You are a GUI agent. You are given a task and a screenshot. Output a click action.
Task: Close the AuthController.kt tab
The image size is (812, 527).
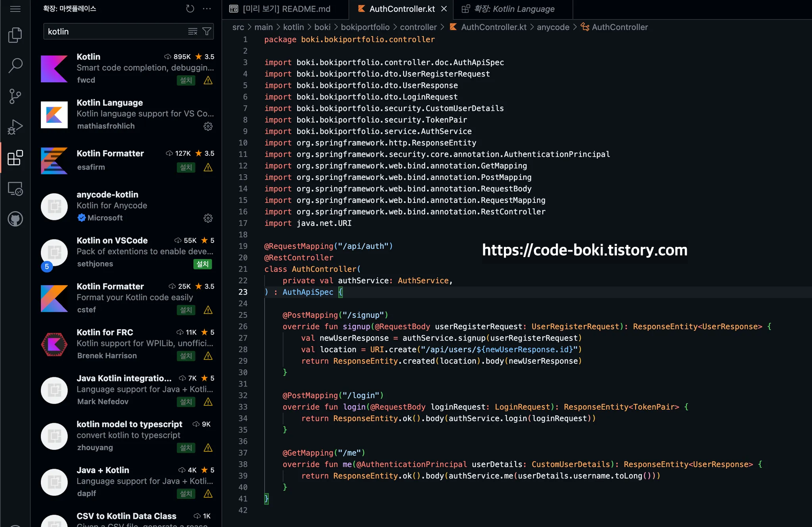tap(444, 9)
